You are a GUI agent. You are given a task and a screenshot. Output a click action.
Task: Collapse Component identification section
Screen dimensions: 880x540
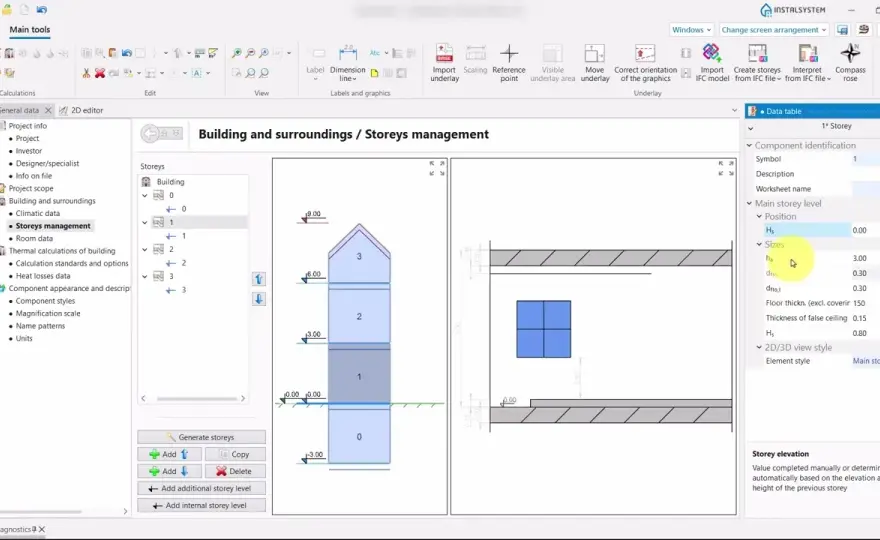[749, 145]
